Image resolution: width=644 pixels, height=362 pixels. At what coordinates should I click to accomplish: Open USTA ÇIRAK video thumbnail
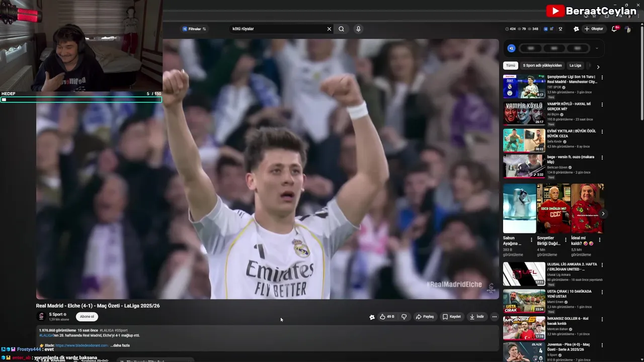(524, 301)
